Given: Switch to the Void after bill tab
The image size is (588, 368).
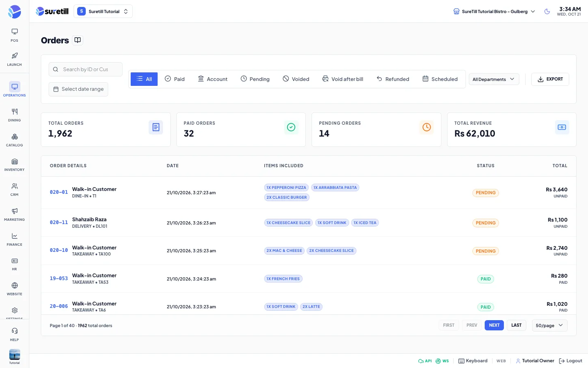Looking at the screenshot, I should pos(343,79).
